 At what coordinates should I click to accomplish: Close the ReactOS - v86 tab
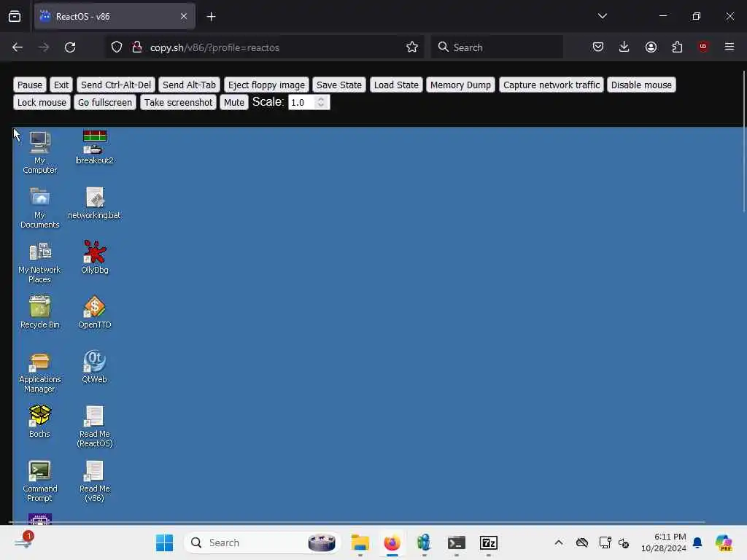pos(184,17)
